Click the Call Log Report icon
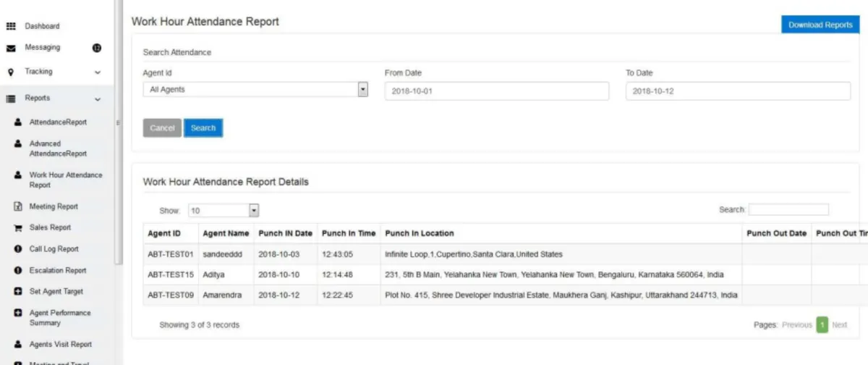This screenshot has height=365, width=868. [x=17, y=249]
